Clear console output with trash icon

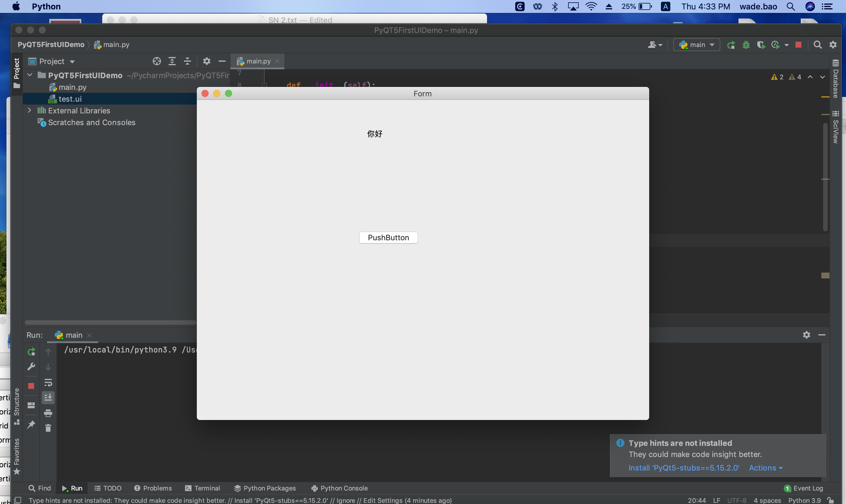(x=48, y=428)
